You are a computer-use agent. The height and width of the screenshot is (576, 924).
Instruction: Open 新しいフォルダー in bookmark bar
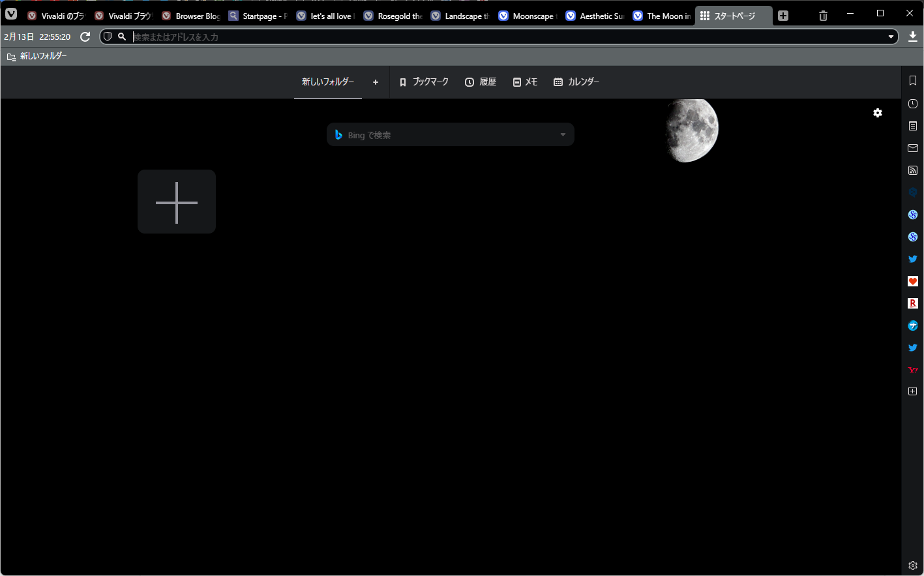pos(37,56)
